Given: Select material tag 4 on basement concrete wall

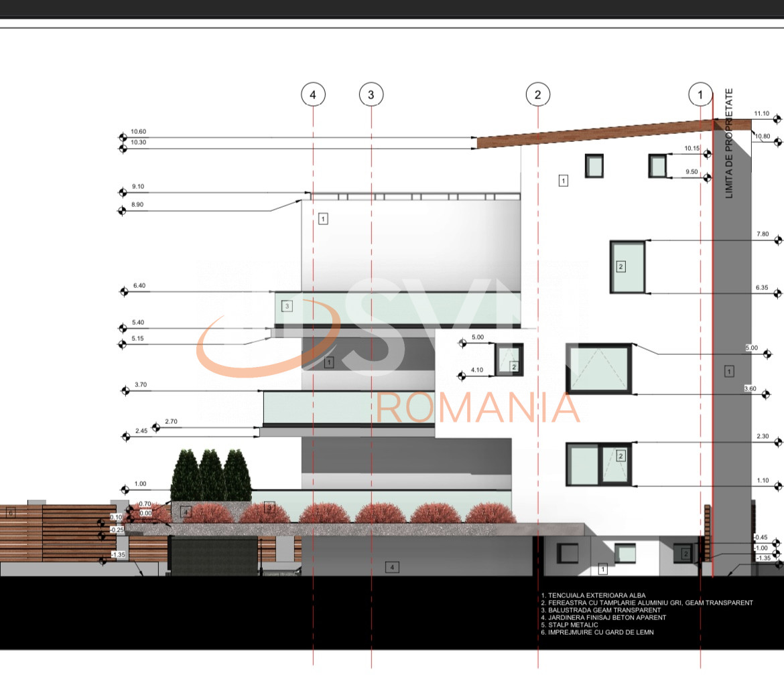Looking at the screenshot, I should (393, 568).
